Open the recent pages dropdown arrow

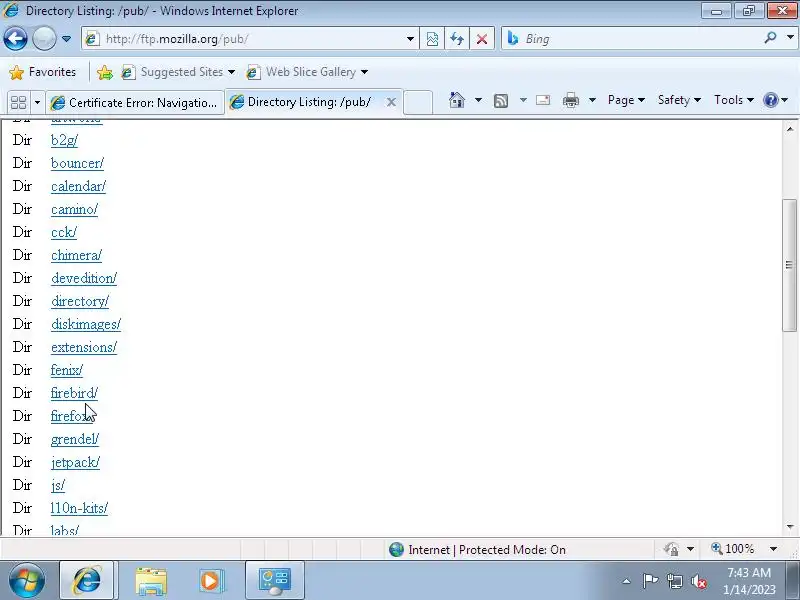click(x=66, y=39)
